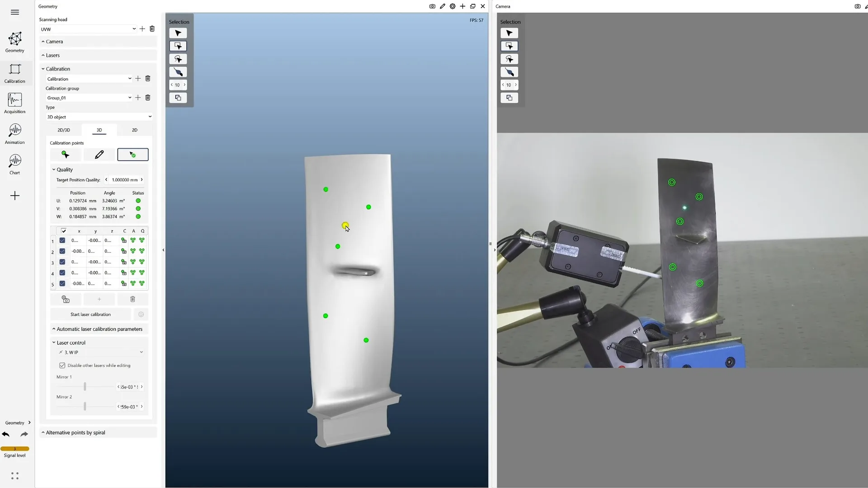This screenshot has width=868, height=488.
Task: Select brush selection tool in 3D view
Action: coord(178,72)
